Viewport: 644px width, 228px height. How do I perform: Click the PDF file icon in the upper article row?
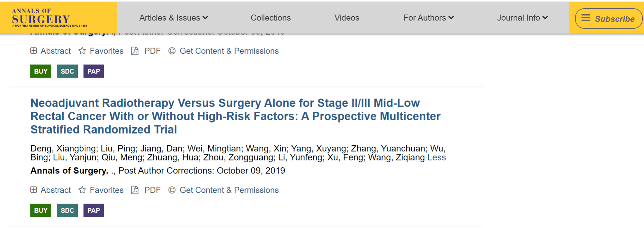pos(135,51)
